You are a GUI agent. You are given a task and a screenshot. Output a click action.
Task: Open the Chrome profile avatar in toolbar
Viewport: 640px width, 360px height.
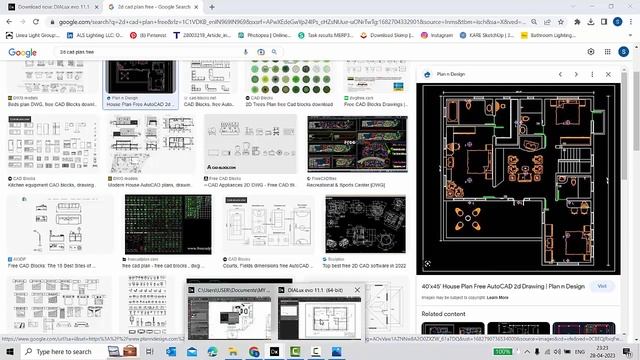tap(618, 22)
